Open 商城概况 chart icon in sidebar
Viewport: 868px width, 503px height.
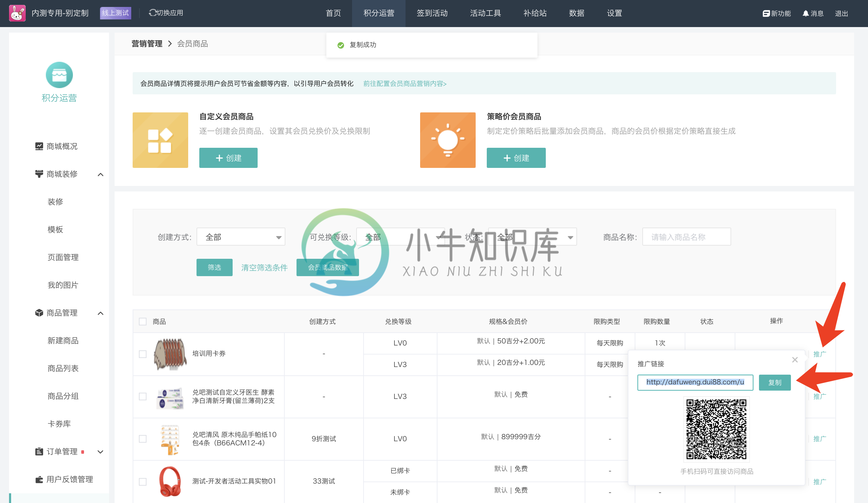tap(39, 146)
